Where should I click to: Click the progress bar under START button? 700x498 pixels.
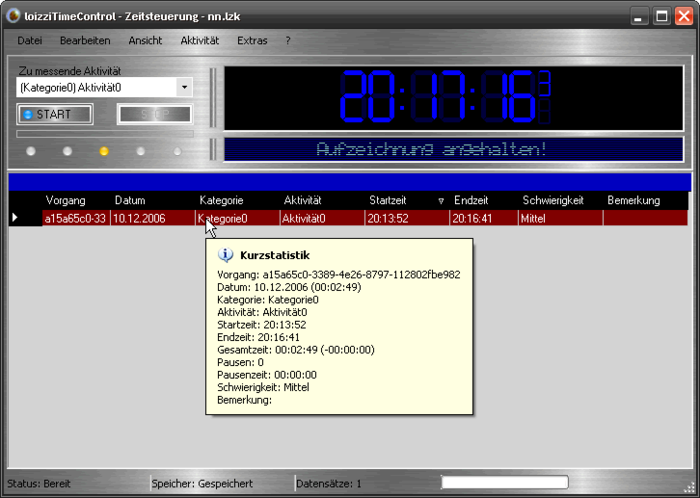click(x=105, y=134)
